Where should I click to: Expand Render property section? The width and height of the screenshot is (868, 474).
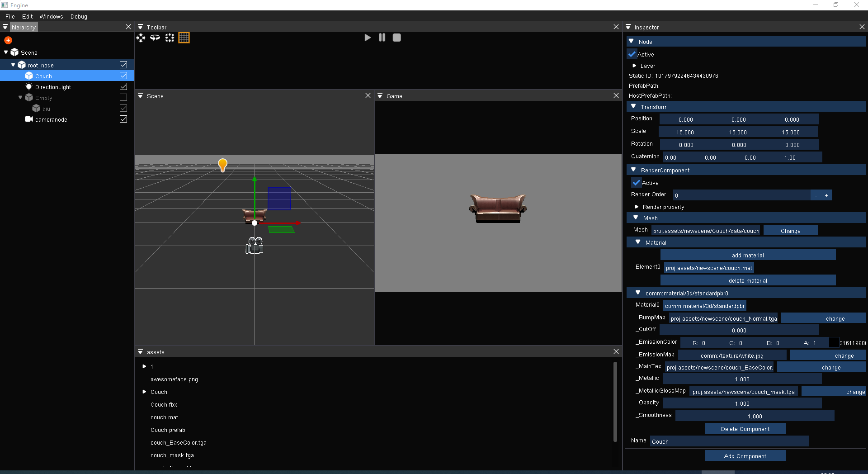[x=637, y=207]
